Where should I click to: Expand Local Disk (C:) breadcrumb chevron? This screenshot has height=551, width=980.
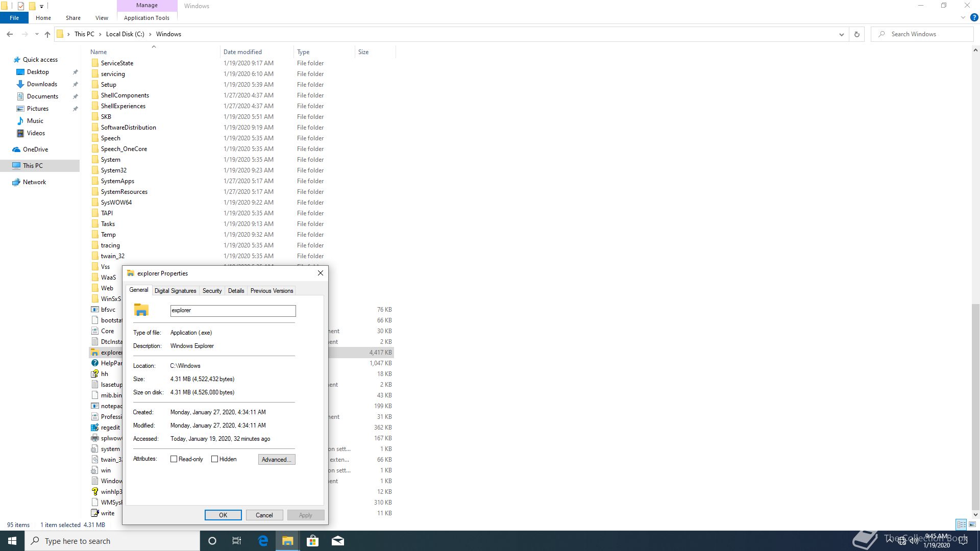150,34
